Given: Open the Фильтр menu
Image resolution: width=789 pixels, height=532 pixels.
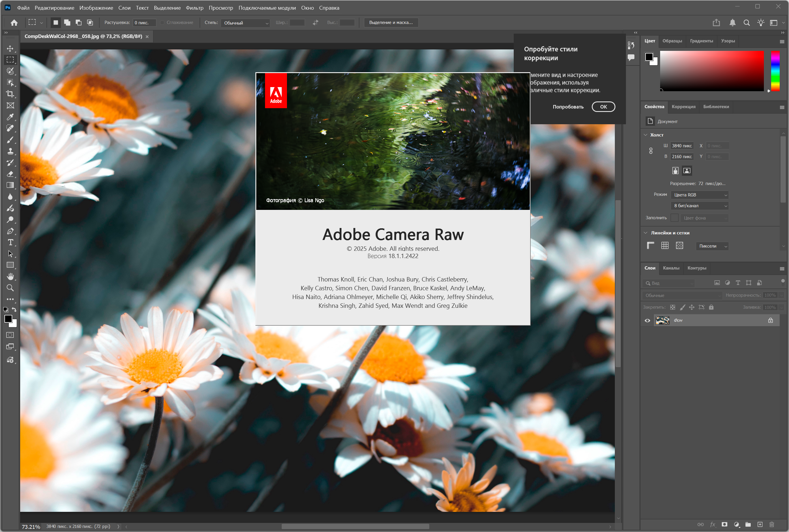Looking at the screenshot, I should pyautogui.click(x=194, y=8).
